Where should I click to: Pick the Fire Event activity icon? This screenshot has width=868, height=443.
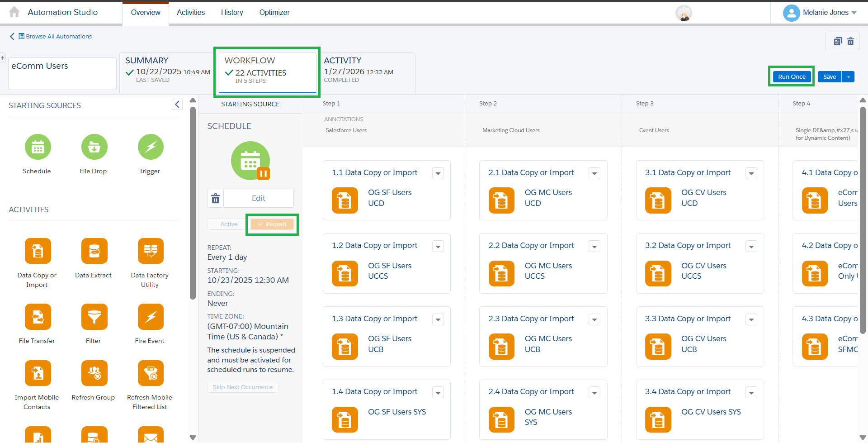(151, 317)
